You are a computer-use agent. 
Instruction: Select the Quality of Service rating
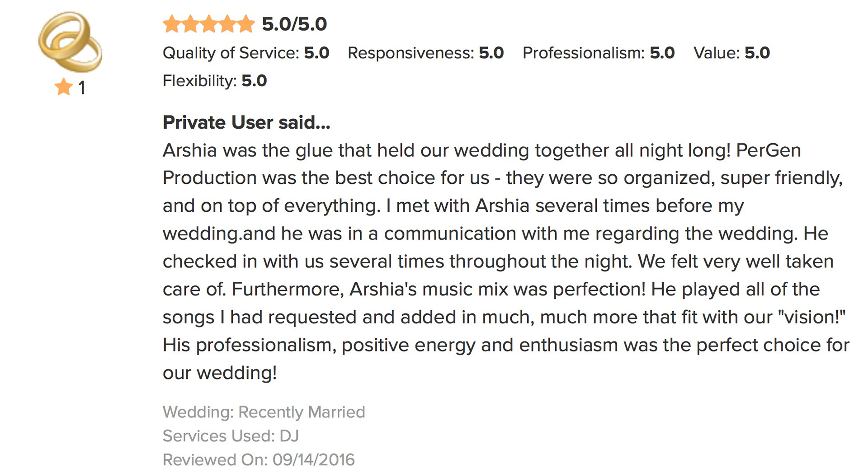(245, 53)
